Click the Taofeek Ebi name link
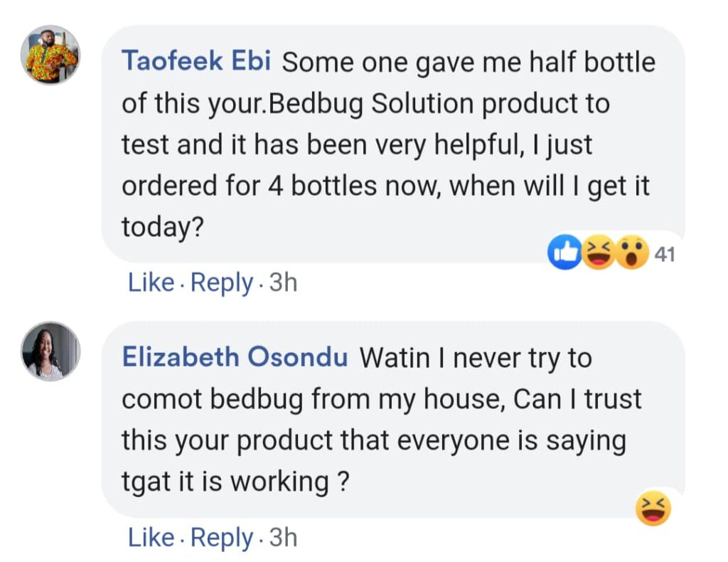This screenshot has width=728, height=562. [196, 61]
